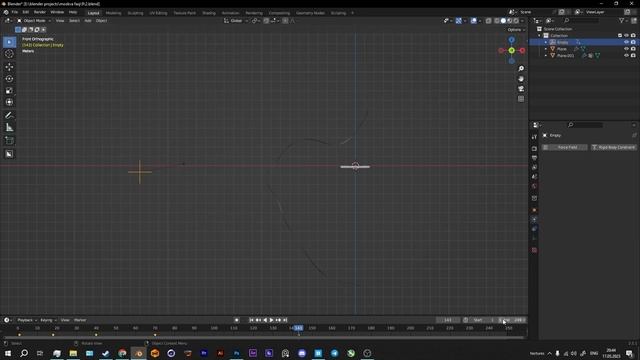Expand the Empty object in outliner
The image size is (640, 360).
pyautogui.click(x=546, y=42)
